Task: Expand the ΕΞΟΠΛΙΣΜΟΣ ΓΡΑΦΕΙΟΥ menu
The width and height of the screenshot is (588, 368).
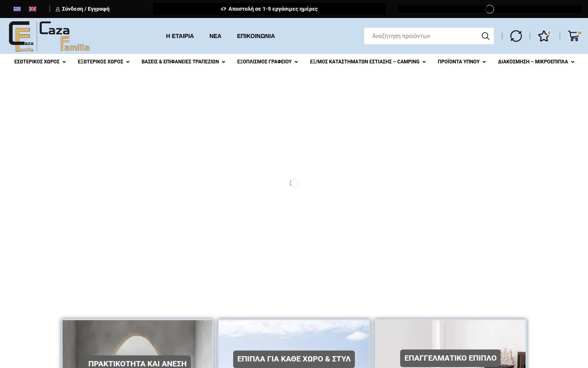Action: pos(267,62)
